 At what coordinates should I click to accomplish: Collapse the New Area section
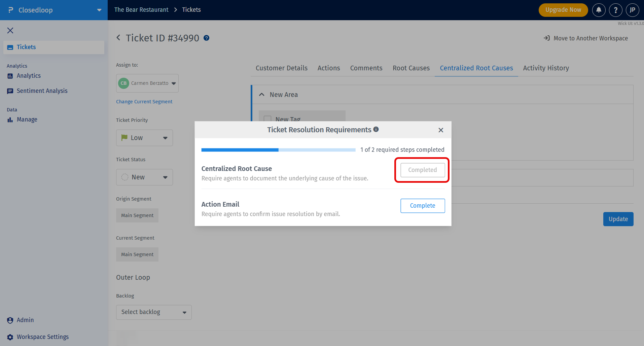click(262, 95)
